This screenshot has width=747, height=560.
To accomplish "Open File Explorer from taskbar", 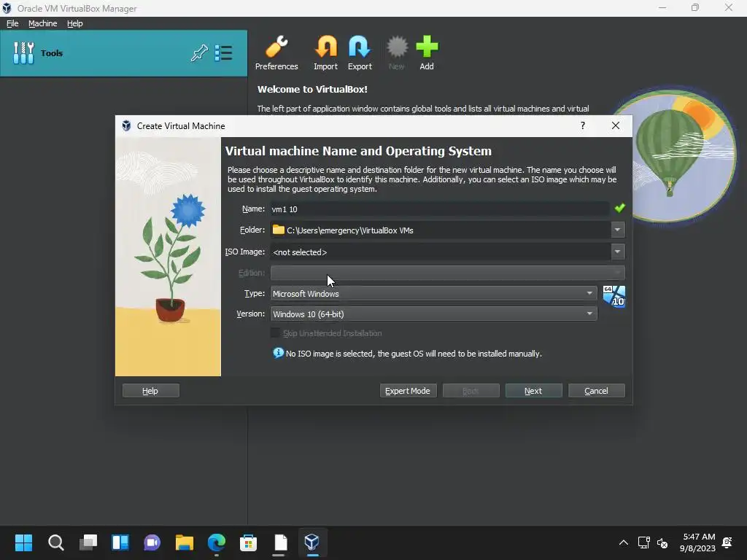I will tap(185, 542).
